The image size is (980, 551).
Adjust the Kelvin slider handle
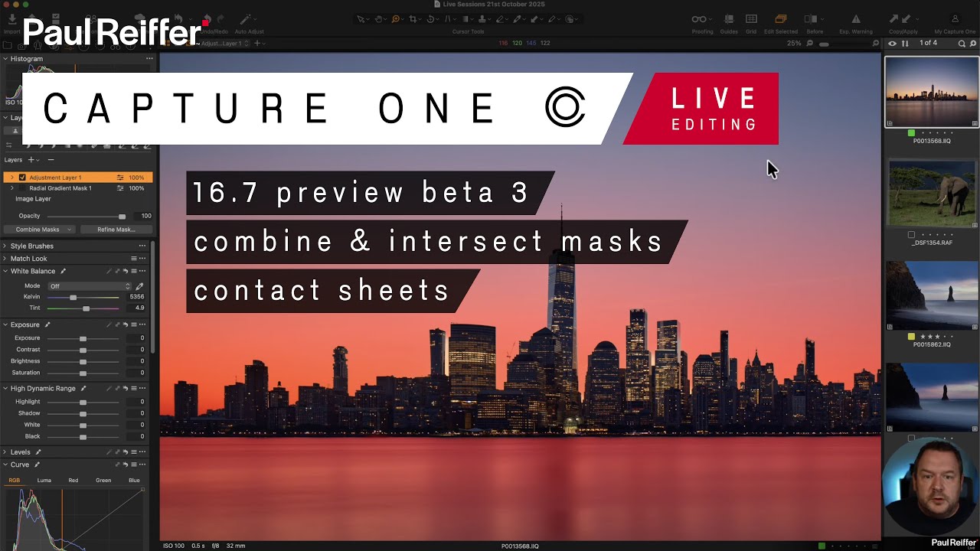[73, 297]
